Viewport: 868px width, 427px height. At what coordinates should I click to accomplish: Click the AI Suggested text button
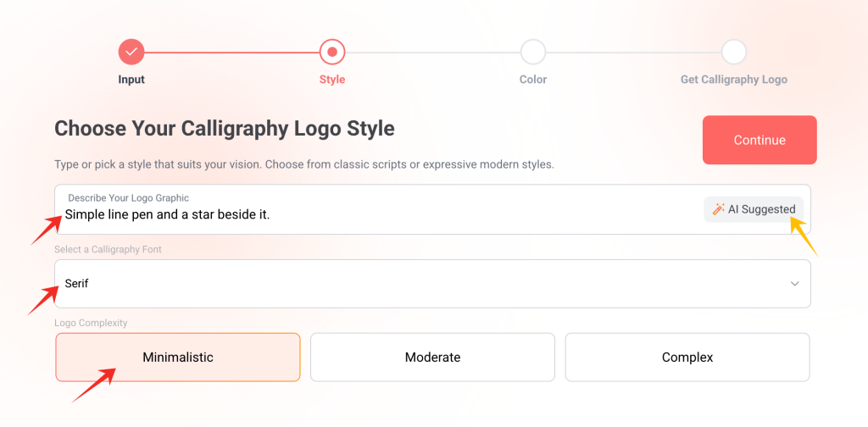click(x=760, y=209)
